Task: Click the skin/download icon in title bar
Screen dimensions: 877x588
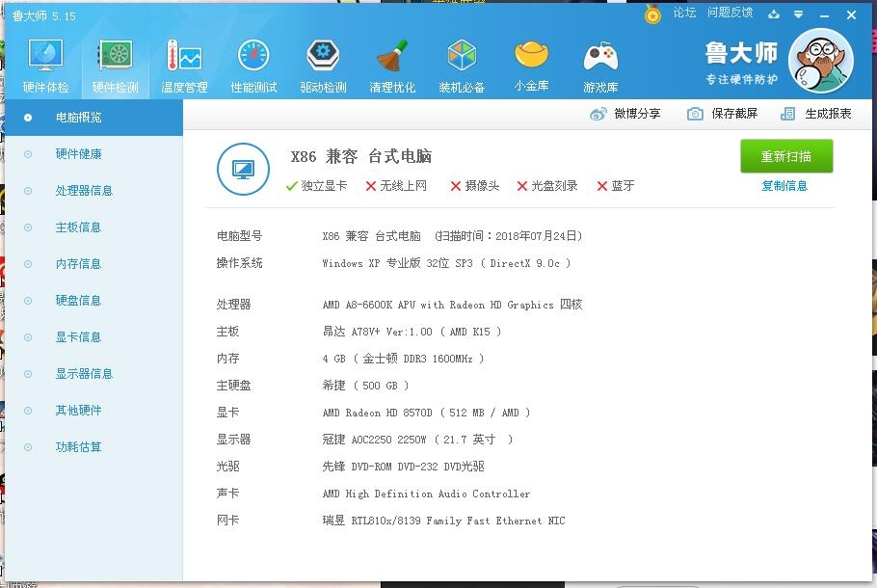Action: [774, 14]
